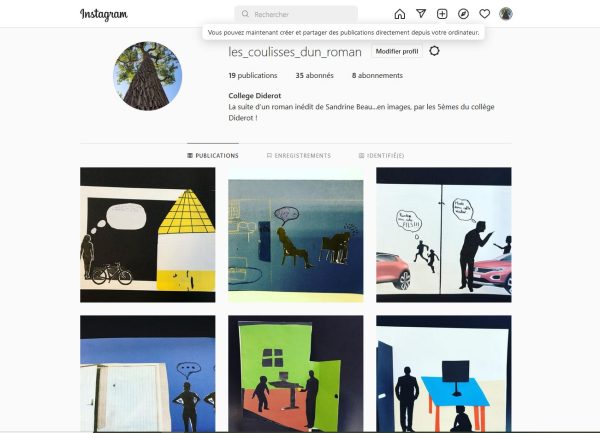Switch to the Enregistrements tab
600x433 pixels.
298,156
